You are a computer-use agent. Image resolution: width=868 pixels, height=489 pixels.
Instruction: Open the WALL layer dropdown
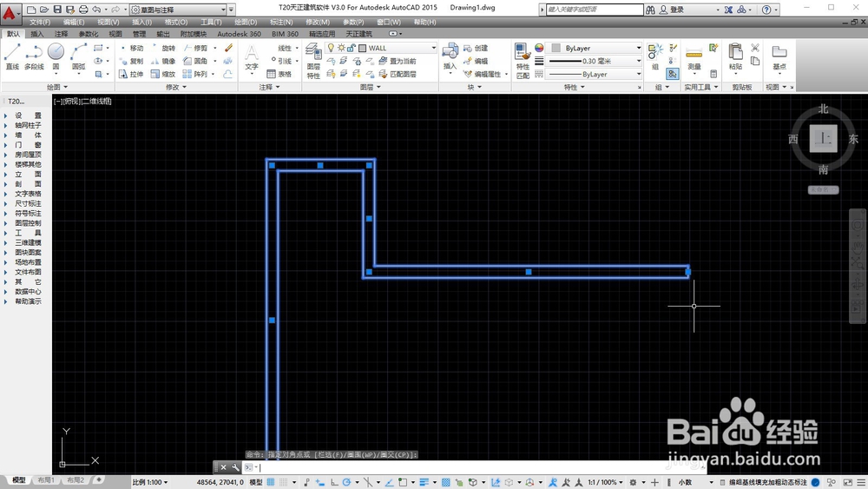(x=433, y=48)
